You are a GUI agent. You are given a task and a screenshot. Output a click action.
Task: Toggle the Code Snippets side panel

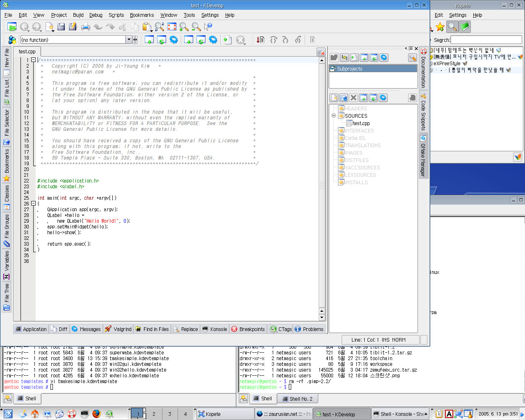pos(423,112)
